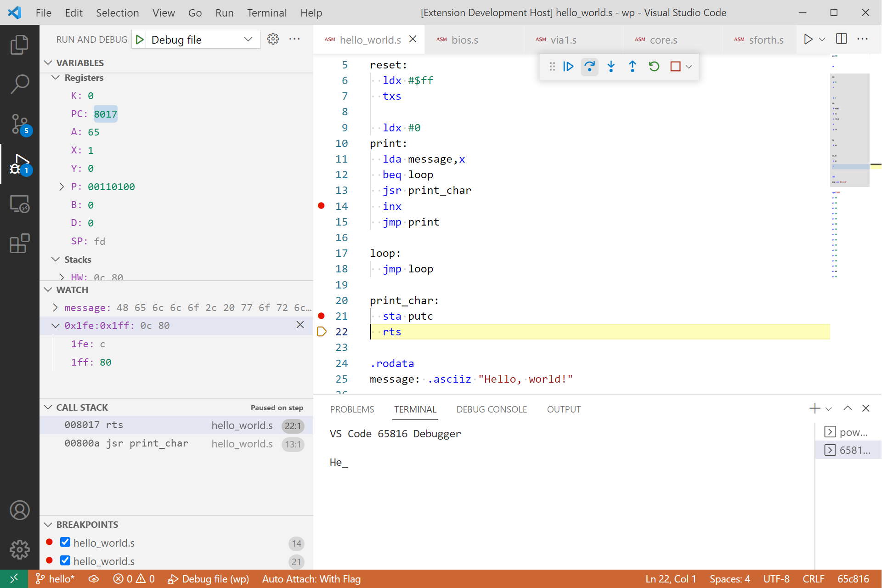Stop the debug session
The height and width of the screenshot is (588, 882).
pos(675,67)
